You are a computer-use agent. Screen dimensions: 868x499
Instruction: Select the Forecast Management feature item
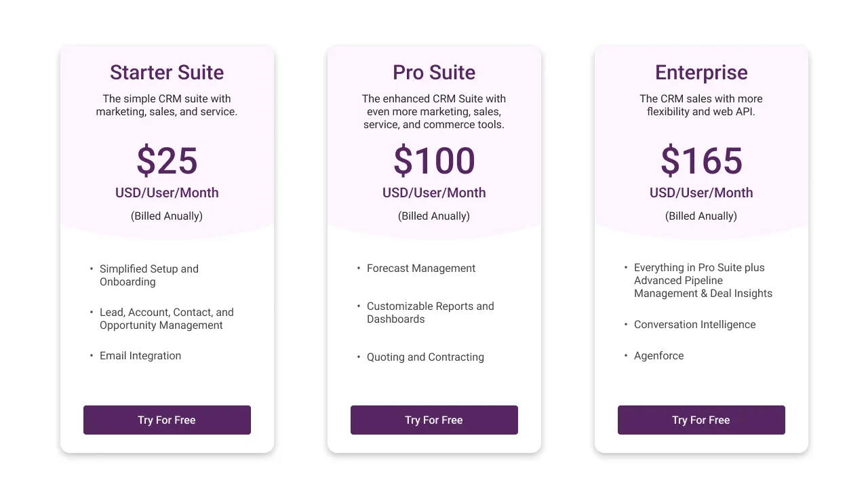420,268
